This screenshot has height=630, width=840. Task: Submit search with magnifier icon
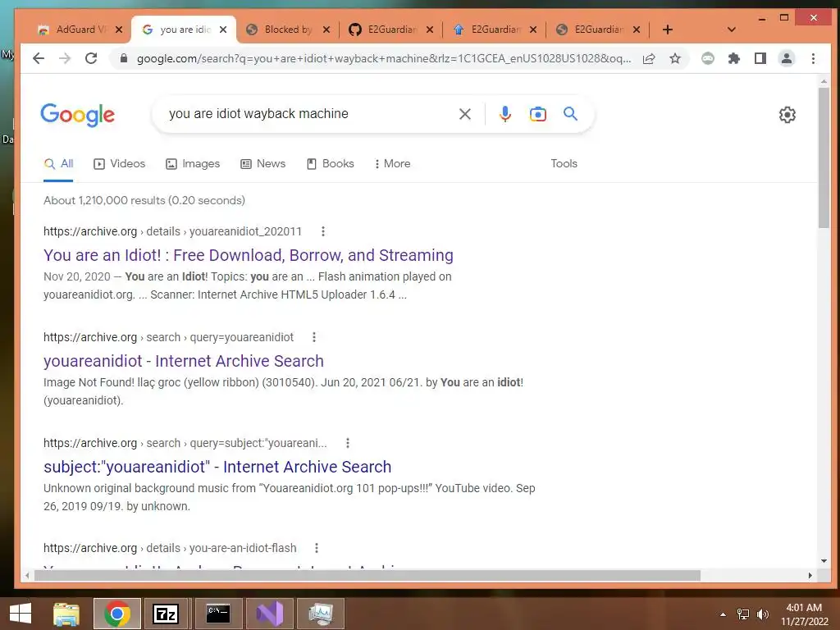[570, 113]
